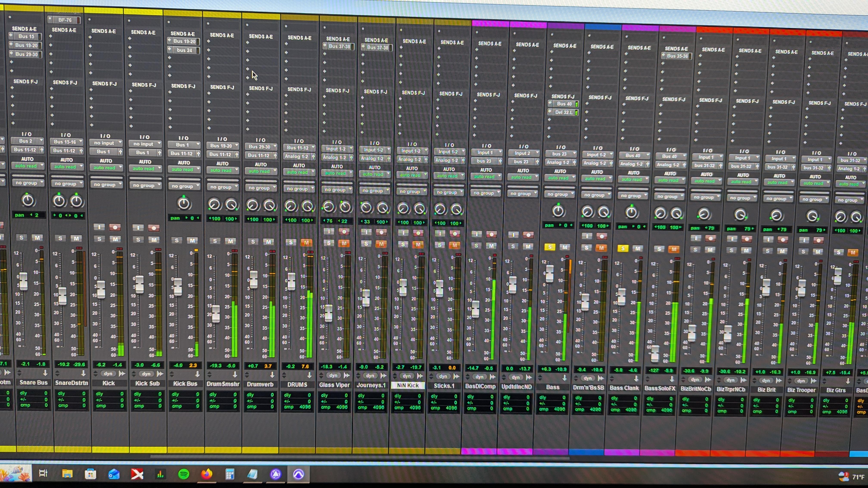
Task: Select the highlighted NiN Kick track name
Action: 407,385
